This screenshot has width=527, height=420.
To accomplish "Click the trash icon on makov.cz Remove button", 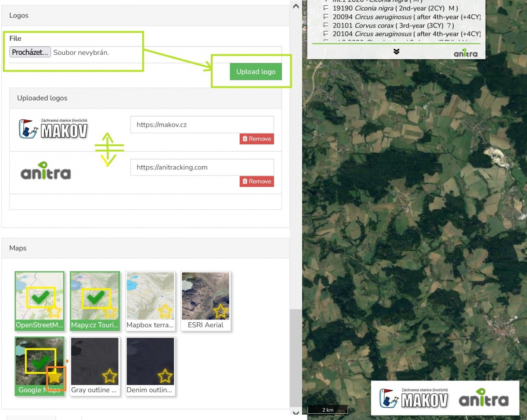I will pos(245,139).
